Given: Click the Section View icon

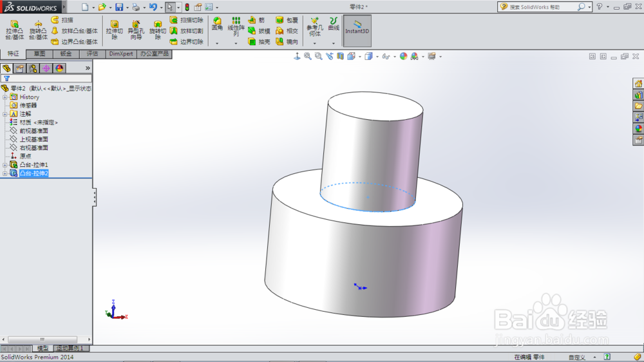Looking at the screenshot, I should pyautogui.click(x=341, y=56).
